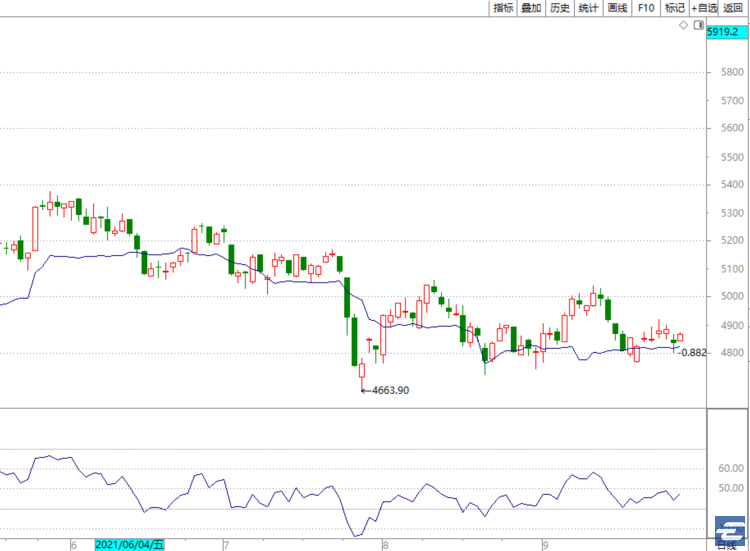Click the 5100 price axis label
The width and height of the screenshot is (750, 551).
(x=732, y=269)
